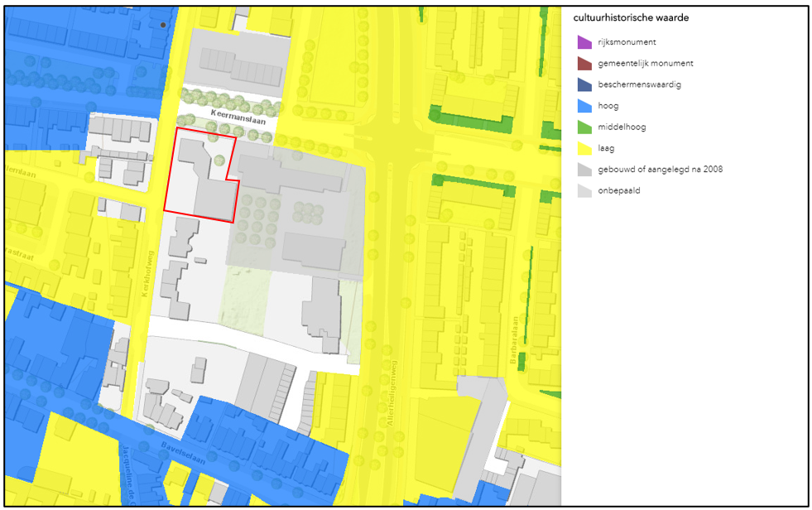Image resolution: width=812 pixels, height=510 pixels.
Task: Select the dark blue beschermenswaardig swatch
Action: pyautogui.click(x=584, y=85)
